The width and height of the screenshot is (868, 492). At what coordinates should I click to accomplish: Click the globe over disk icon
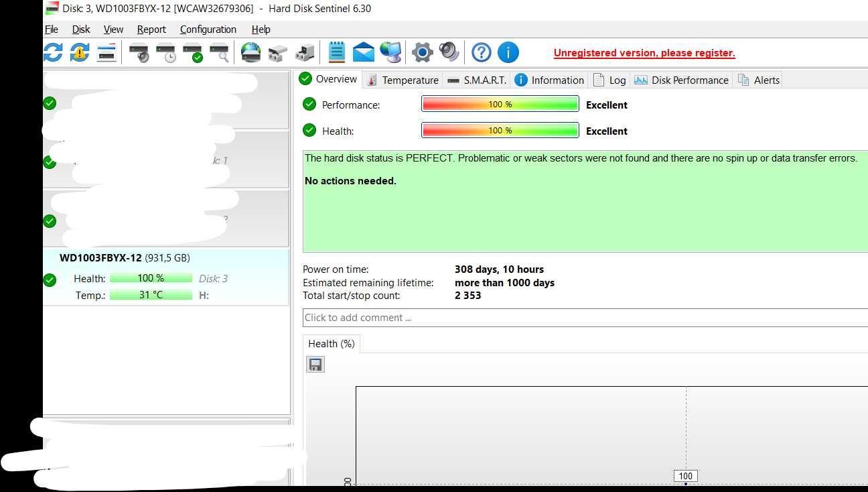tap(250, 52)
